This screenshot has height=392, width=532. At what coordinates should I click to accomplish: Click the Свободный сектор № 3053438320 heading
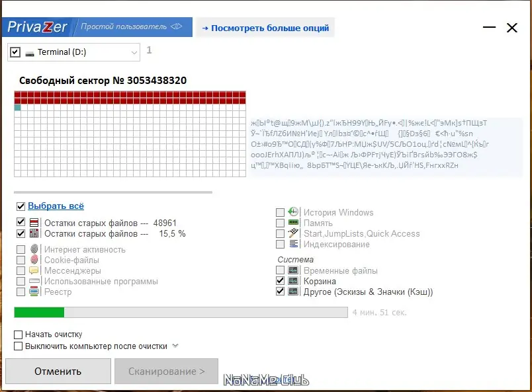[x=103, y=81]
